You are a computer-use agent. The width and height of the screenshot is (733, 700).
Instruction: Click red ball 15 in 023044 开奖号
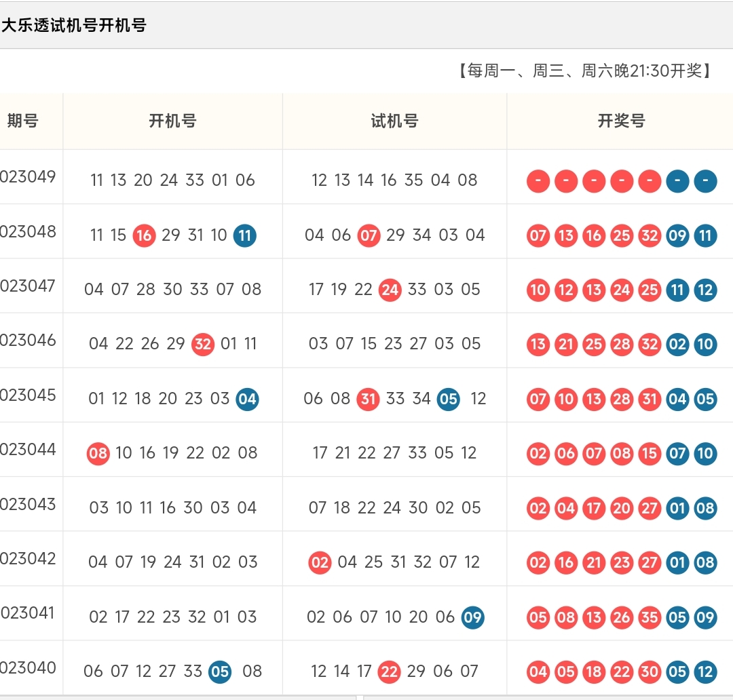pos(650,454)
